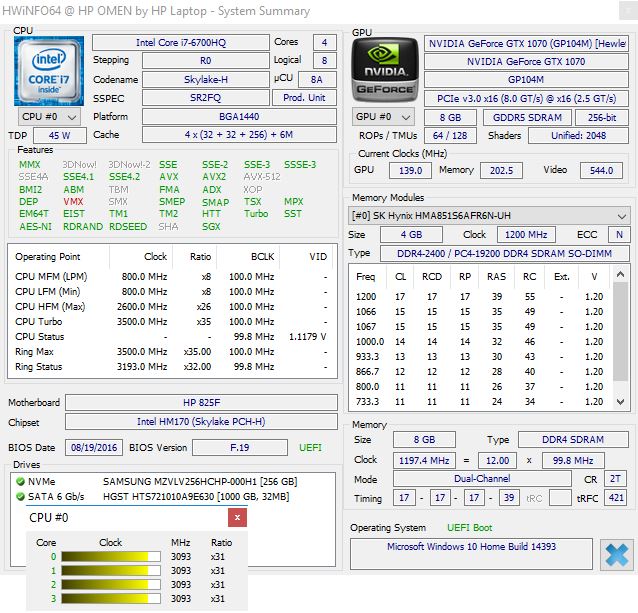
Task: Click the DDR4-2400 / PC4-19200 type field
Action: click(x=505, y=253)
